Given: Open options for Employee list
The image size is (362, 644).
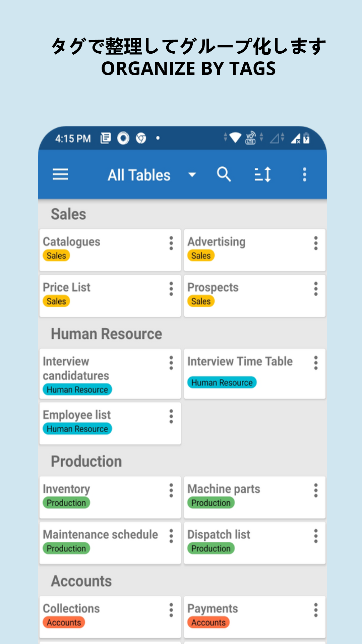Looking at the screenshot, I should point(171,416).
